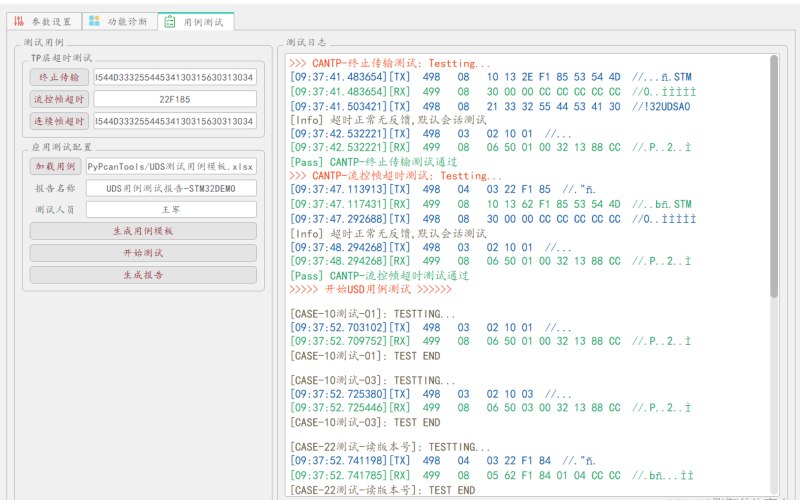
Task: Click the RX log line at 09:37:52.741785
Action: coord(492,476)
